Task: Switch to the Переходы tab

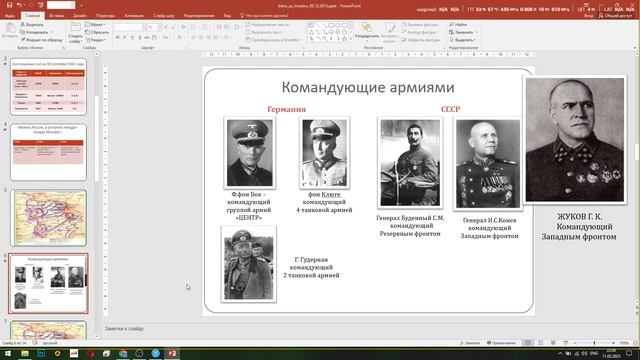Action: coord(106,16)
